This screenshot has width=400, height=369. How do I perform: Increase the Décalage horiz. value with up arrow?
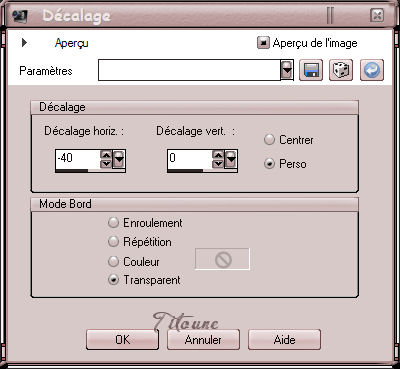coord(106,154)
